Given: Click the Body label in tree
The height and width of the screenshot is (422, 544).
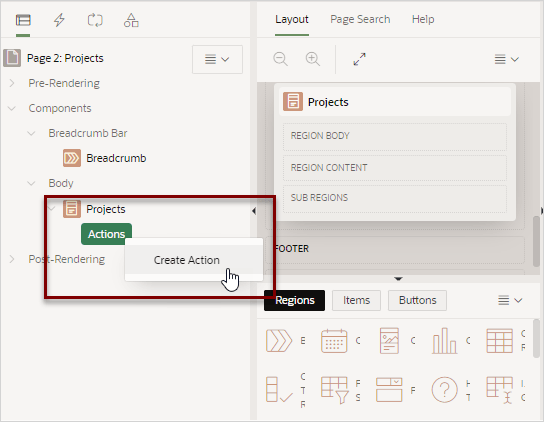Looking at the screenshot, I should pos(61,183).
